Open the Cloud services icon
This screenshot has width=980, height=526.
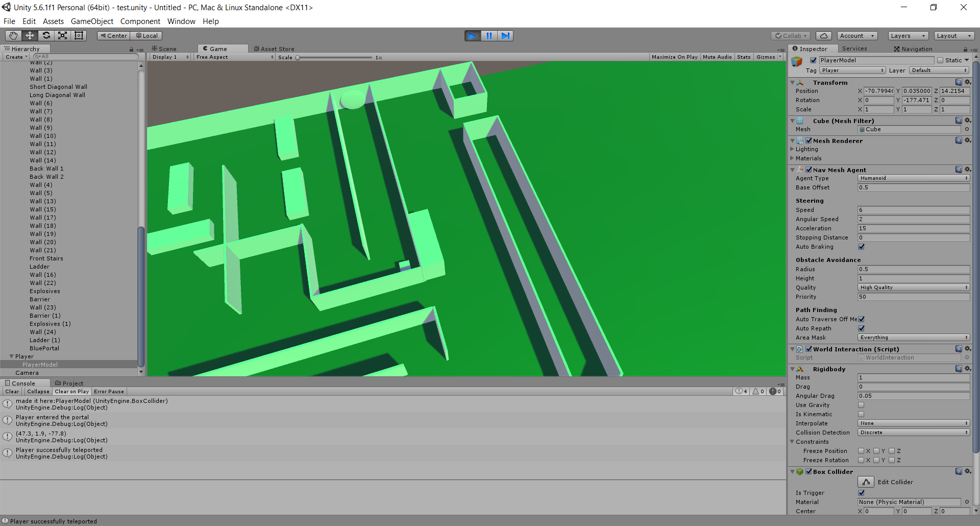coord(824,36)
